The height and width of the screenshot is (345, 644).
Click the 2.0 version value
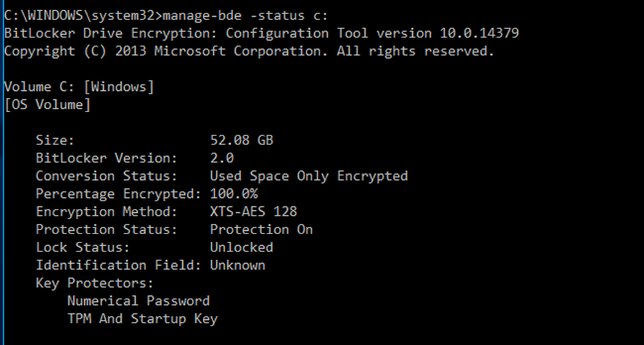pos(222,158)
